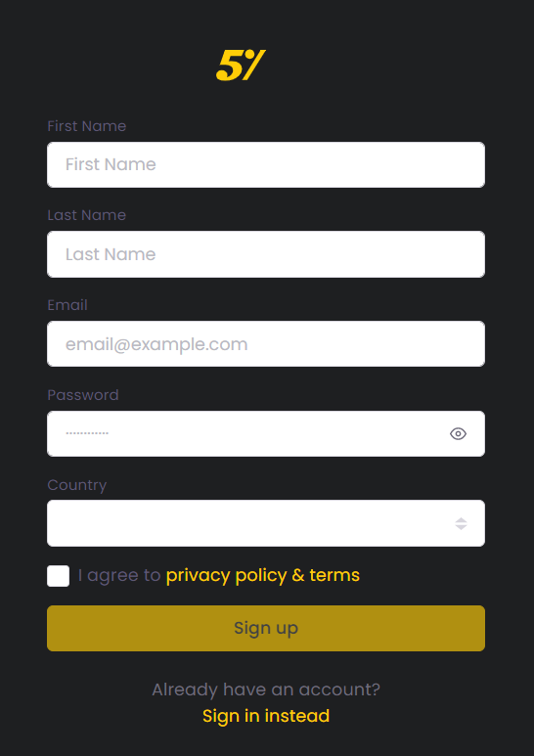Follow the Sign in instead link
Screen dimensions: 534x756
pyautogui.click(x=266, y=716)
